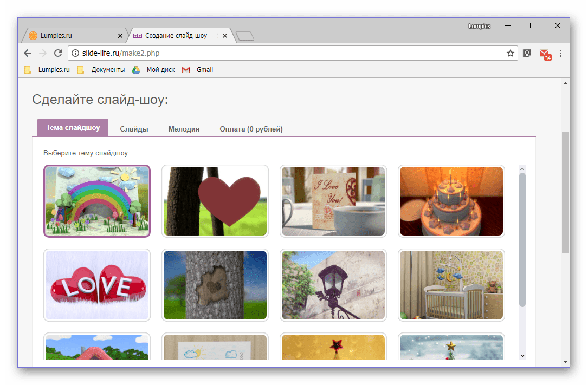
Task: Open the mail extension showing 34
Action: [x=545, y=54]
